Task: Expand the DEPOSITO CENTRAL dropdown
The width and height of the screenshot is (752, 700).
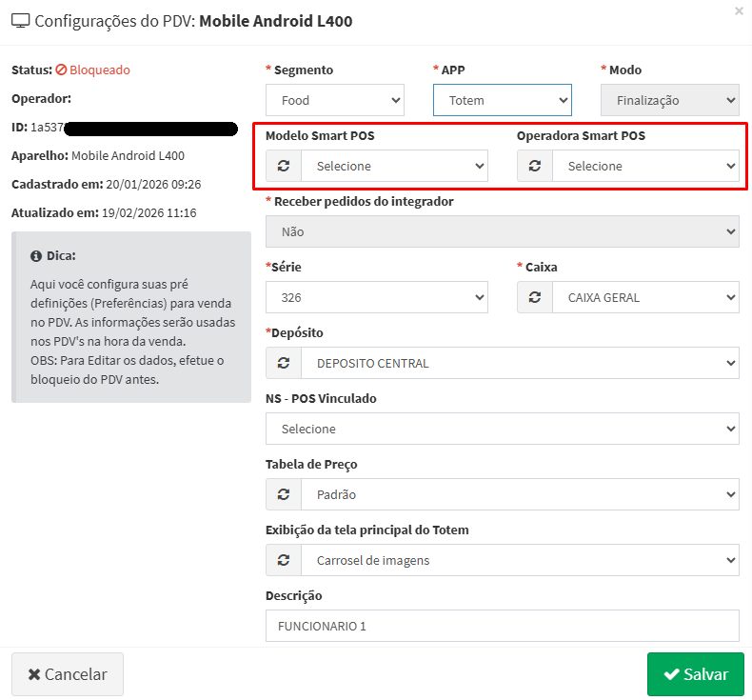Action: pyautogui.click(x=520, y=363)
